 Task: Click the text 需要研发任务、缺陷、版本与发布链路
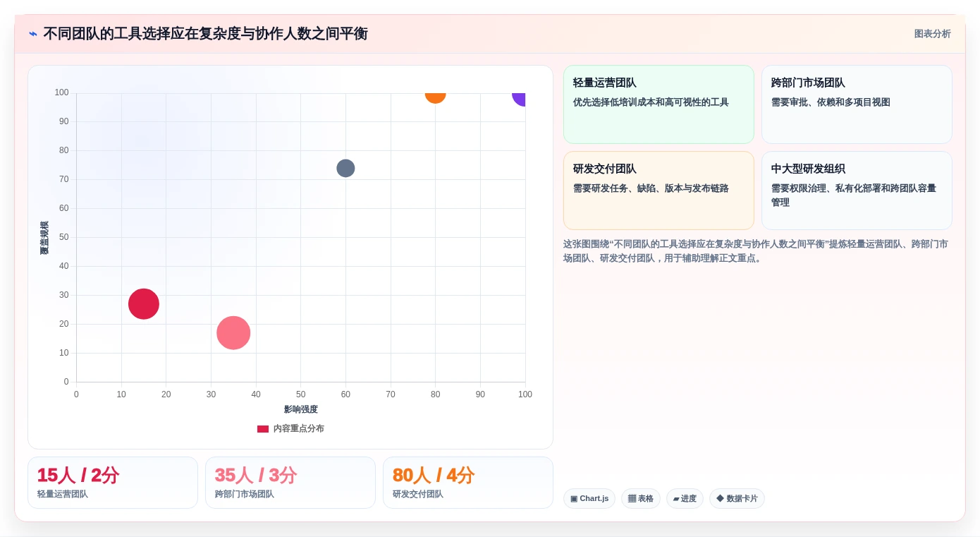[x=651, y=188]
